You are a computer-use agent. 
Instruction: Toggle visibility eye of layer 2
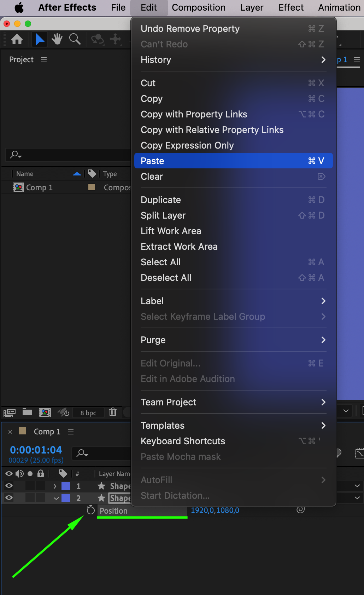click(x=9, y=498)
